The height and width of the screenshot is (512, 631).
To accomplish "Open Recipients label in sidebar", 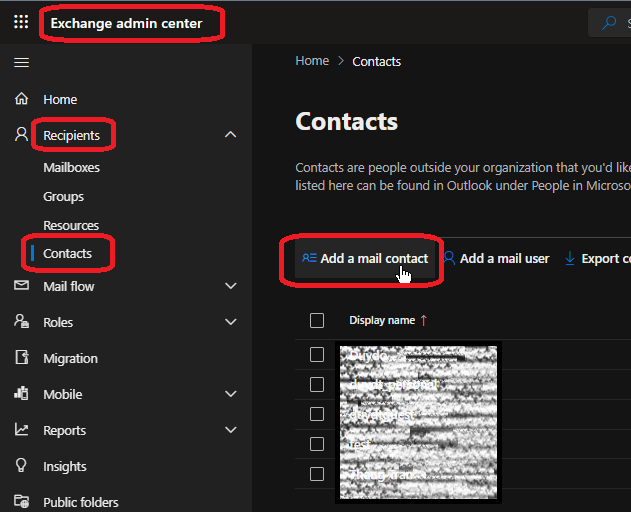I will (72, 136).
